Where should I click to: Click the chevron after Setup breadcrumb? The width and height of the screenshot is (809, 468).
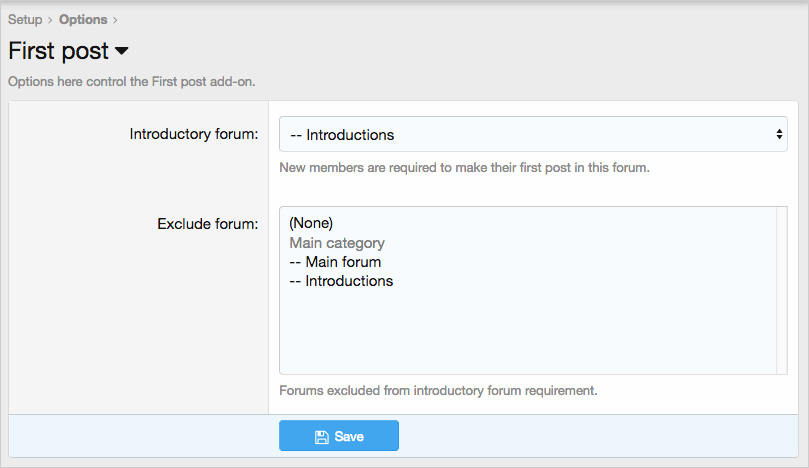coord(50,20)
